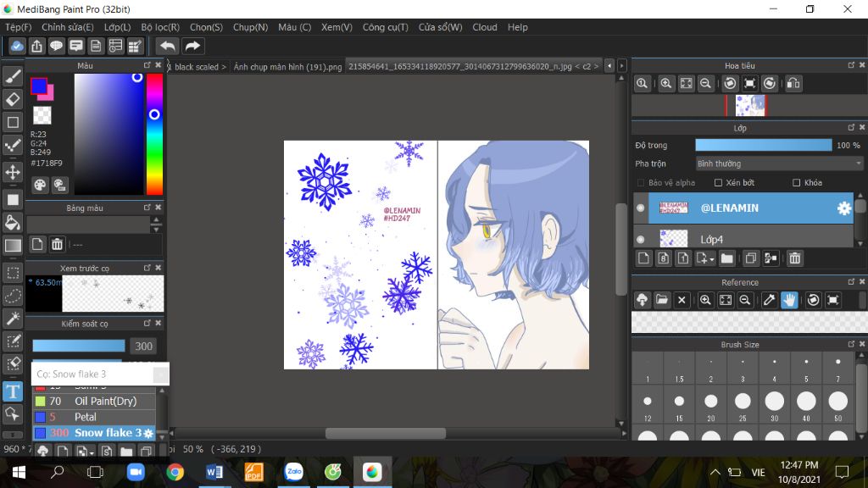Fit canvas to window in Navigator
868x488 pixels.
pos(686,84)
